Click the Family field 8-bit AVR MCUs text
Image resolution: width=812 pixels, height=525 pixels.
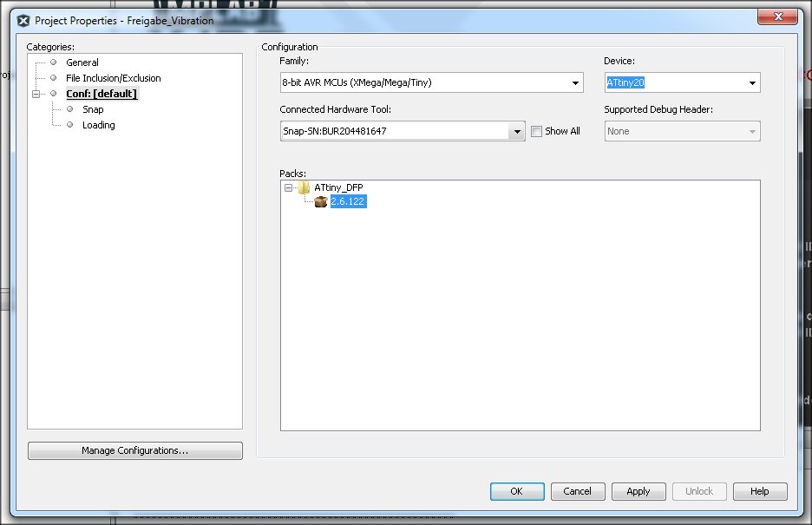(x=357, y=82)
